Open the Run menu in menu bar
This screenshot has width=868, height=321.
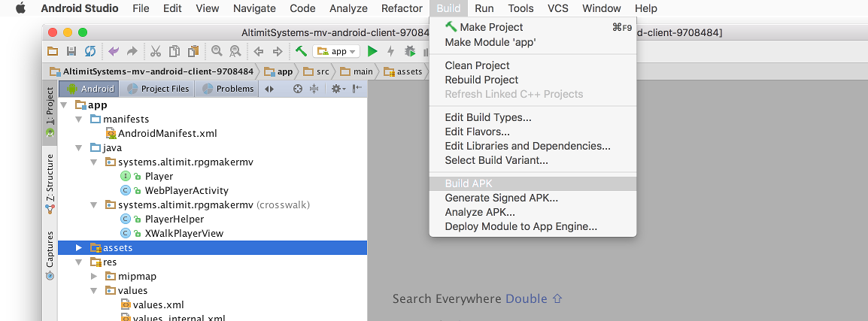click(484, 8)
